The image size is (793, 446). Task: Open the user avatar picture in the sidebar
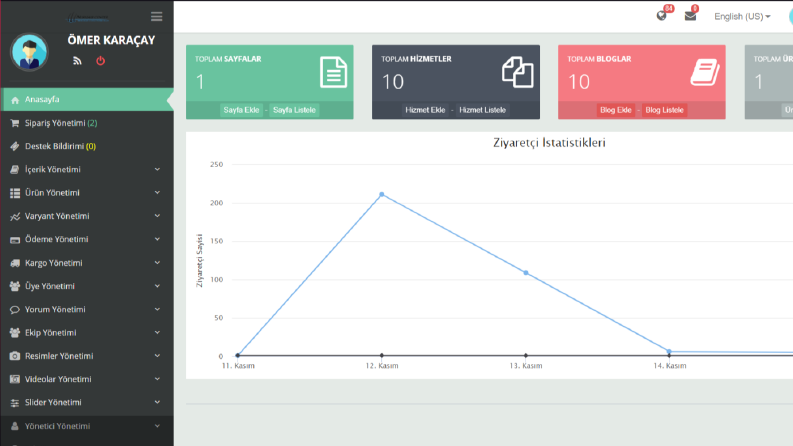click(x=29, y=52)
